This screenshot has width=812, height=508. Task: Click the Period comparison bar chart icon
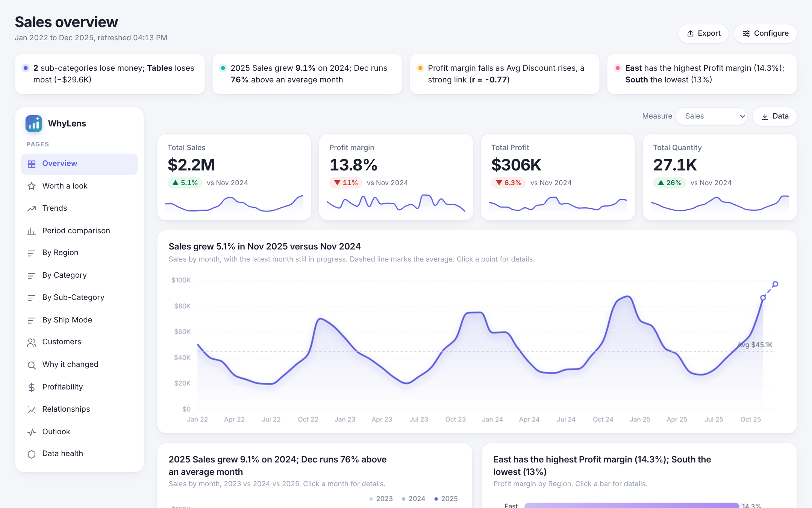32,231
